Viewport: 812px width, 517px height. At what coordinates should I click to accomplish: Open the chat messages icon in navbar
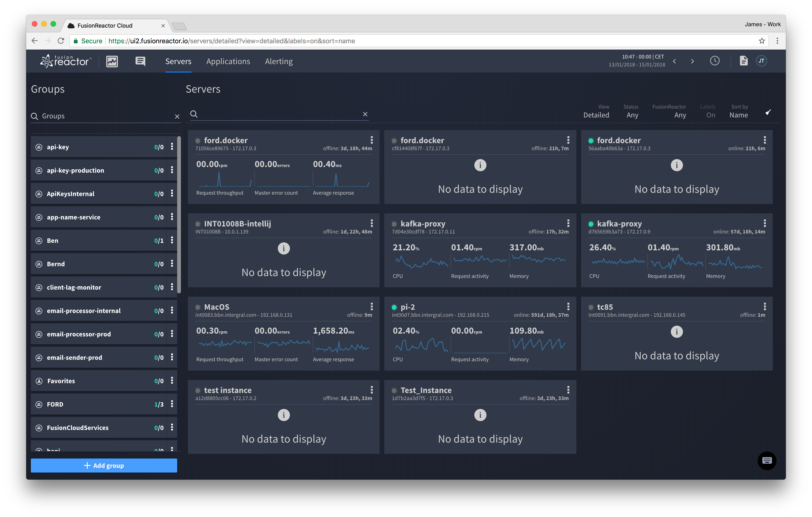click(x=140, y=61)
